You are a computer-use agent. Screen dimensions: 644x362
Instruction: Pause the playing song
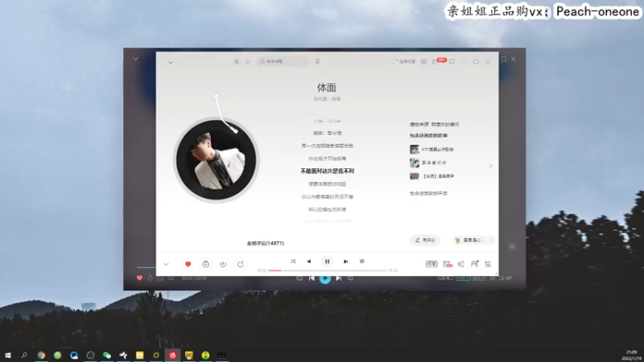point(327,261)
